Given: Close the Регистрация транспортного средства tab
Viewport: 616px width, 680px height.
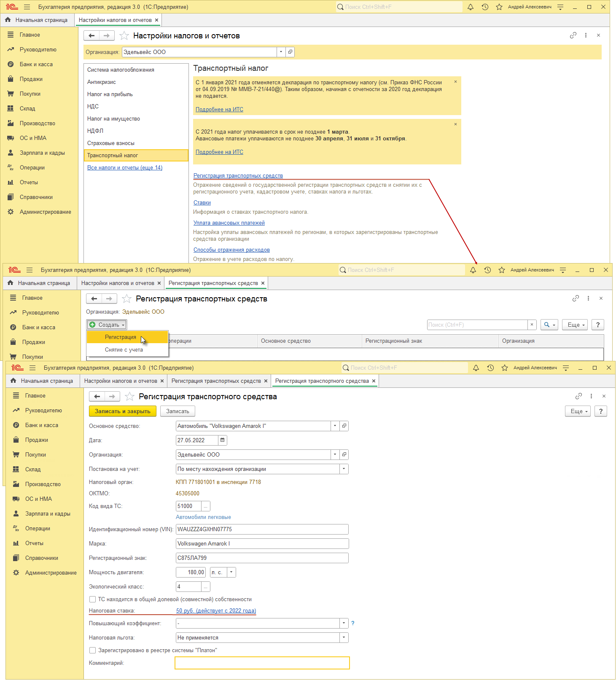Looking at the screenshot, I should pyautogui.click(x=374, y=381).
